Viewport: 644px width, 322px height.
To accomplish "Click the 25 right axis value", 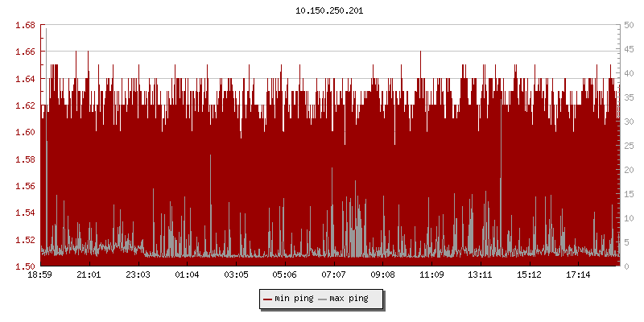I will coord(628,146).
